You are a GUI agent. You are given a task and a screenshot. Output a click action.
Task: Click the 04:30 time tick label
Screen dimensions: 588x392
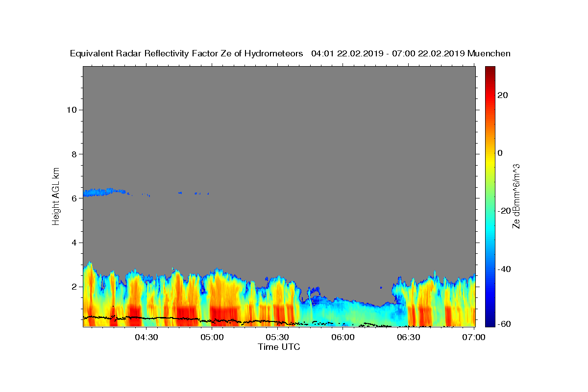[147, 337]
